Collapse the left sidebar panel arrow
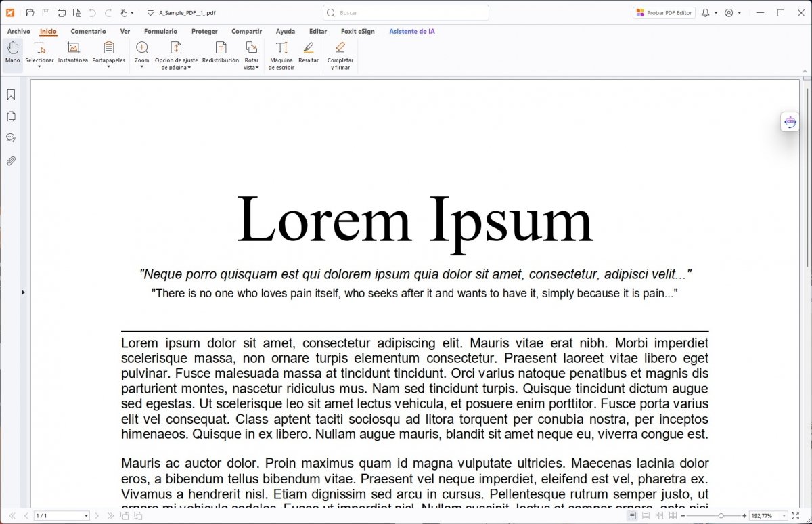This screenshot has height=524, width=812. (23, 292)
